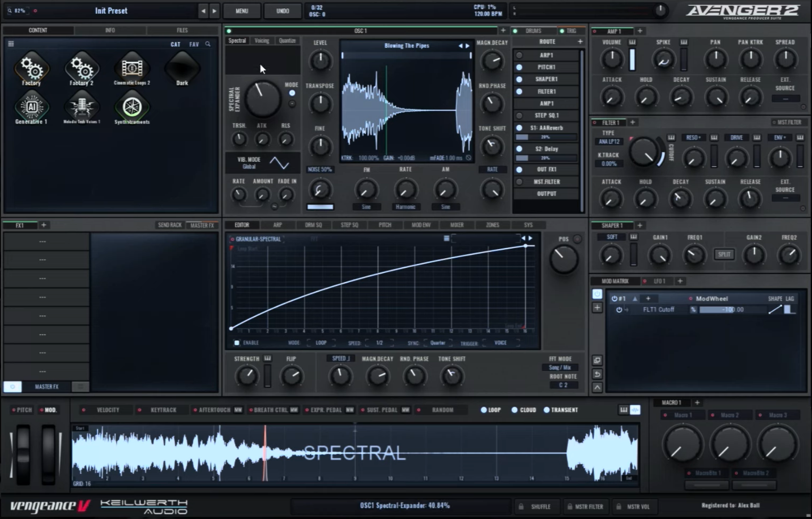Open the FILES tab in browser
Viewport: 812px width, 519px height.
[182, 30]
